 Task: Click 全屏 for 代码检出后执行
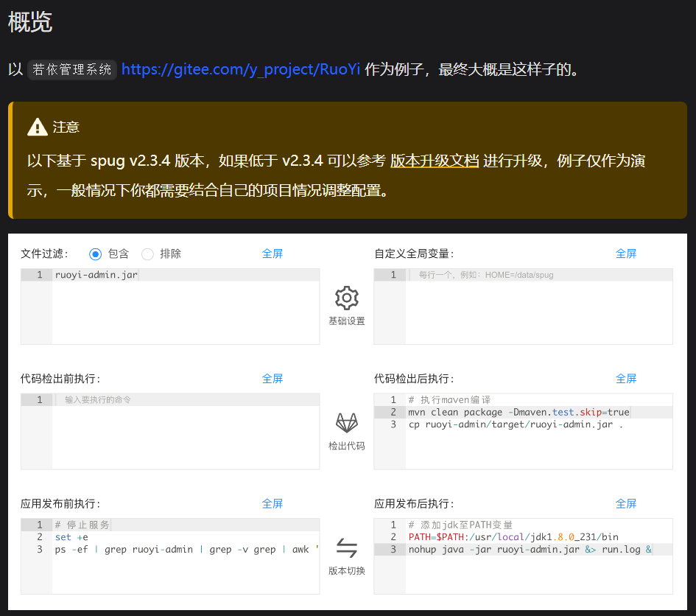626,379
